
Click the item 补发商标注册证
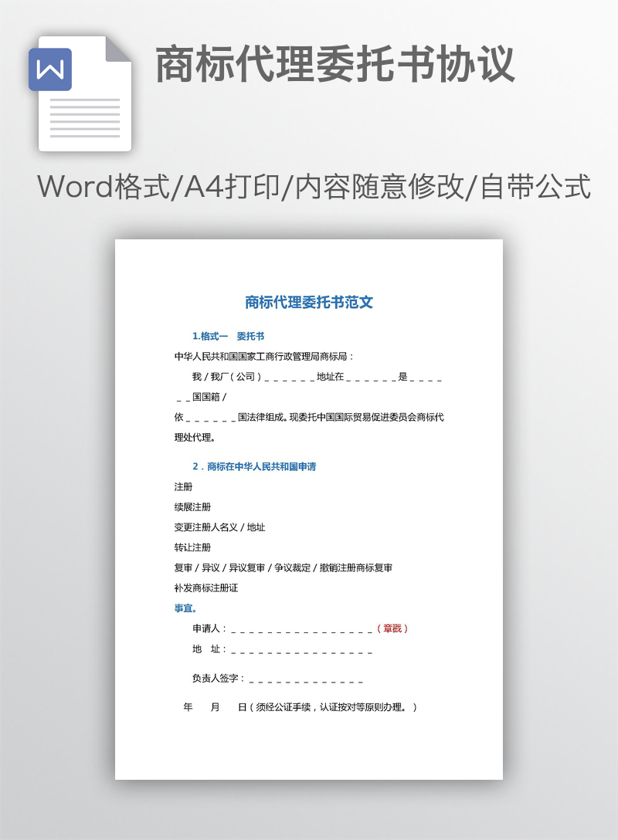[x=205, y=588]
